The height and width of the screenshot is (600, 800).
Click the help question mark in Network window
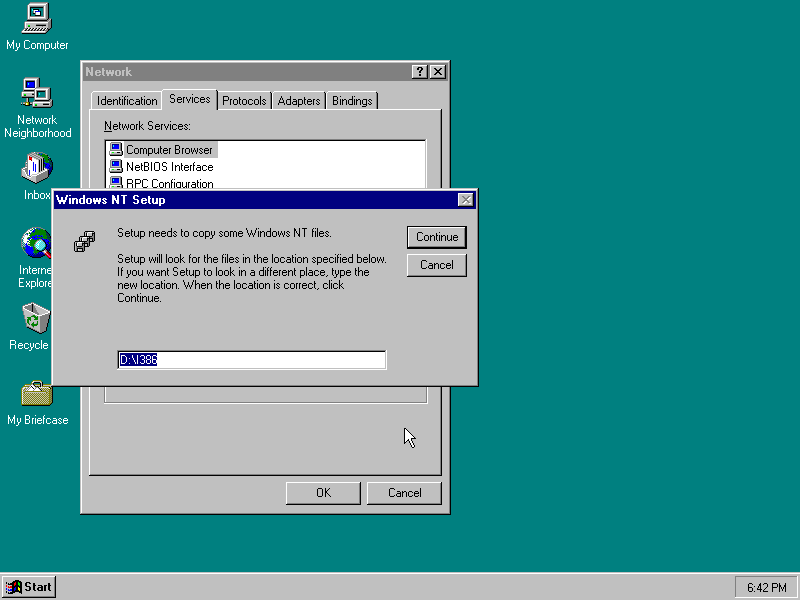coord(419,72)
